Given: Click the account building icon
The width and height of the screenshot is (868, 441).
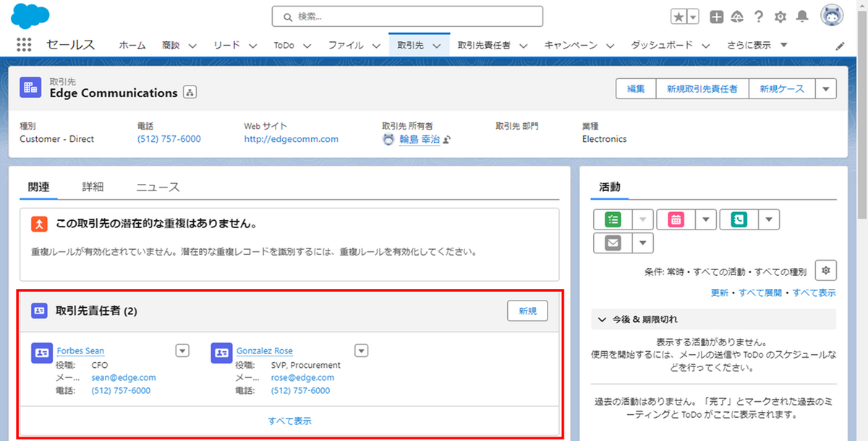Looking at the screenshot, I should [x=30, y=87].
